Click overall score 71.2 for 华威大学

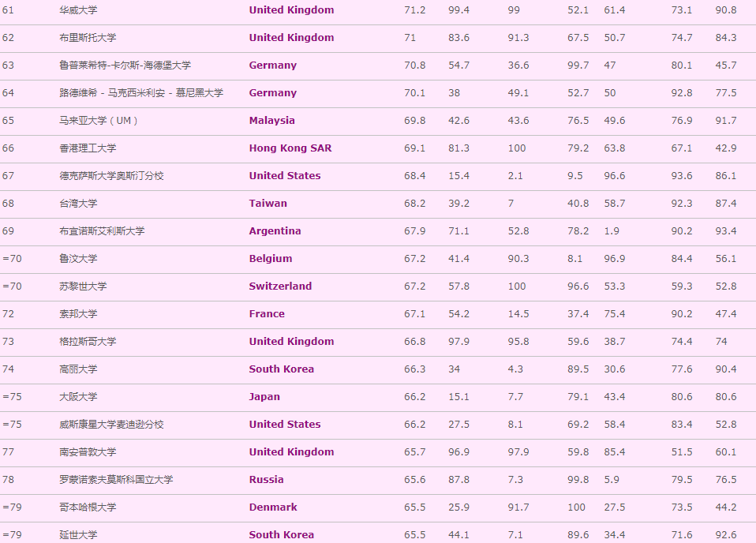tap(414, 10)
